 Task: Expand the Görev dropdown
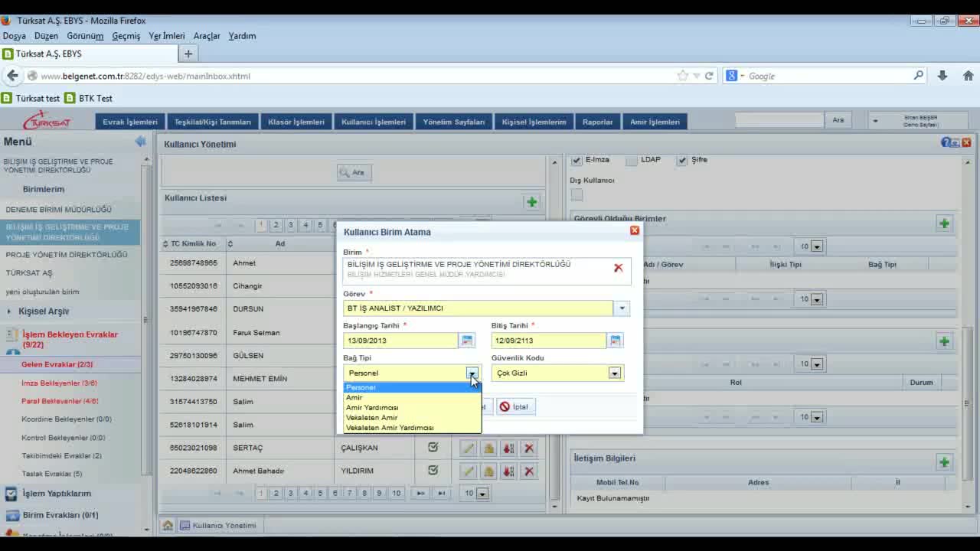pos(622,308)
